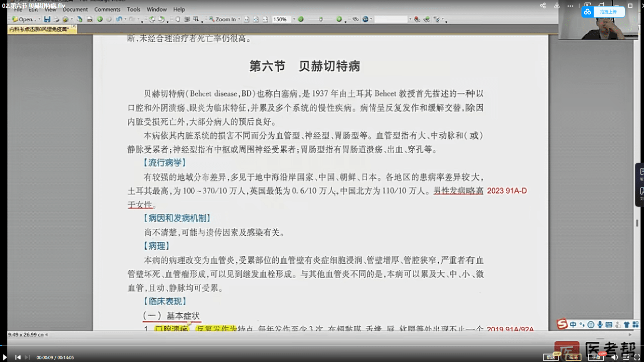Download the video using download icon
This screenshot has width=644, height=362.
tap(557, 6)
